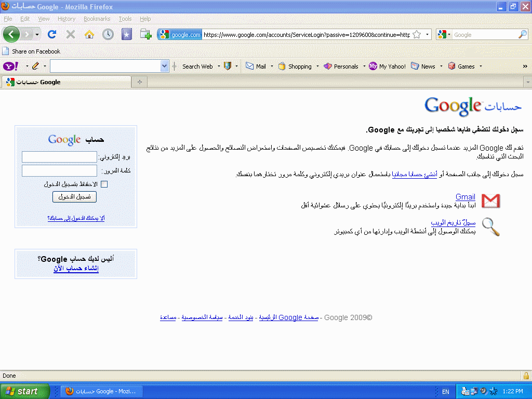Click the Yahoo! logo on toolbar
532x399 pixels.
tap(10, 66)
